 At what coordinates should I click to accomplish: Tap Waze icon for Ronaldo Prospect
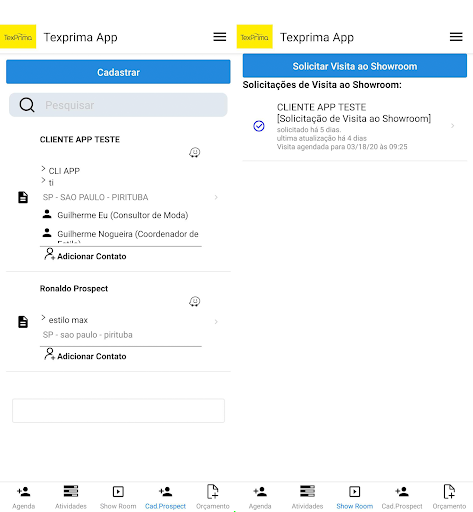click(x=195, y=301)
